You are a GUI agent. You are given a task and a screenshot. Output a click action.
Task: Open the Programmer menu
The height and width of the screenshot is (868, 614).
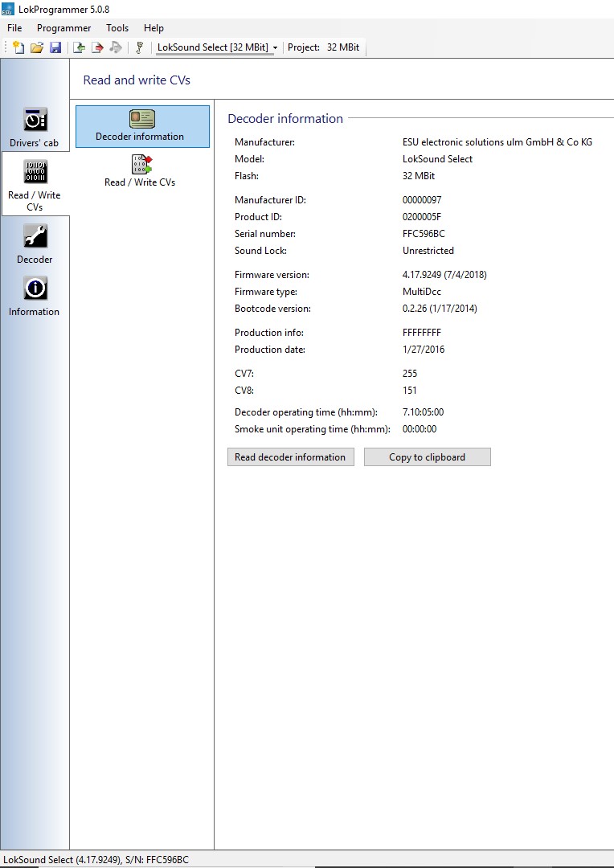(x=63, y=27)
